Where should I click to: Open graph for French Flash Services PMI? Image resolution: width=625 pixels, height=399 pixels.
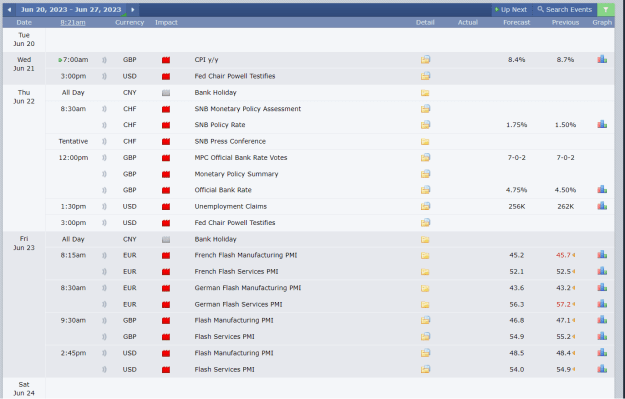(x=602, y=271)
